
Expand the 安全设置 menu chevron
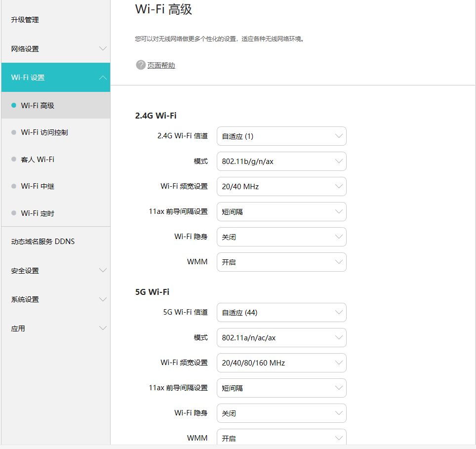[103, 270]
